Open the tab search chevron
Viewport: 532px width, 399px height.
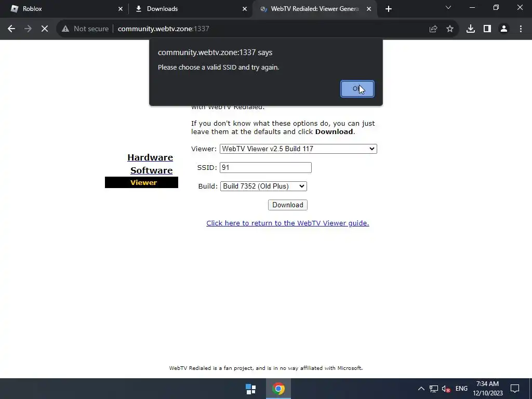tap(448, 7)
